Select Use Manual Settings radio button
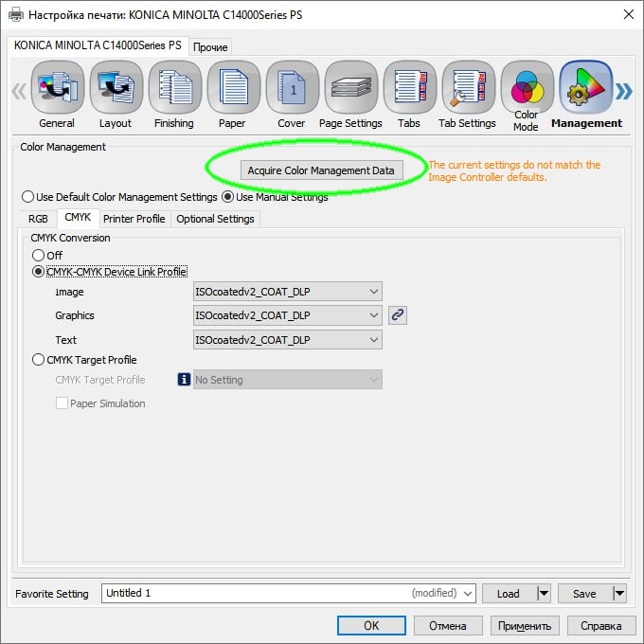The width and height of the screenshot is (644, 644). (228, 197)
